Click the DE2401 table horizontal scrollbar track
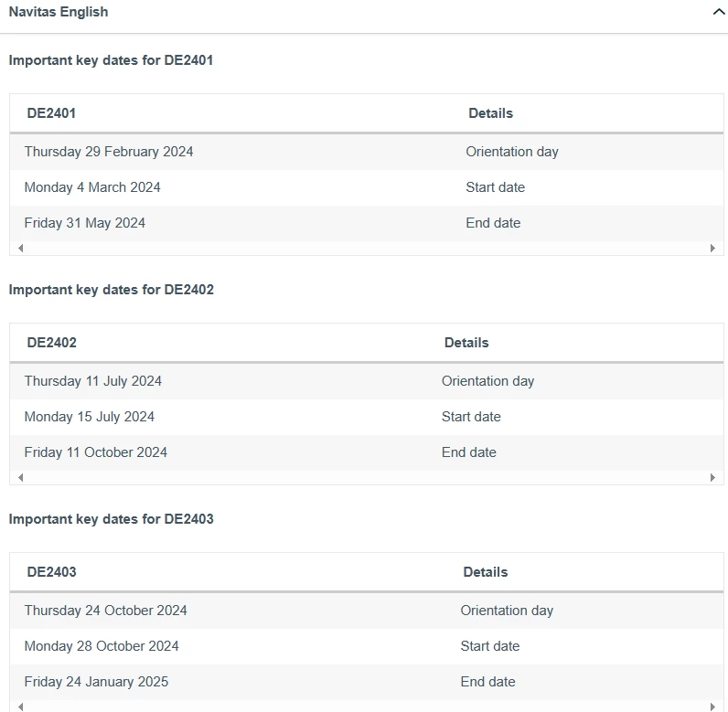 [367, 249]
